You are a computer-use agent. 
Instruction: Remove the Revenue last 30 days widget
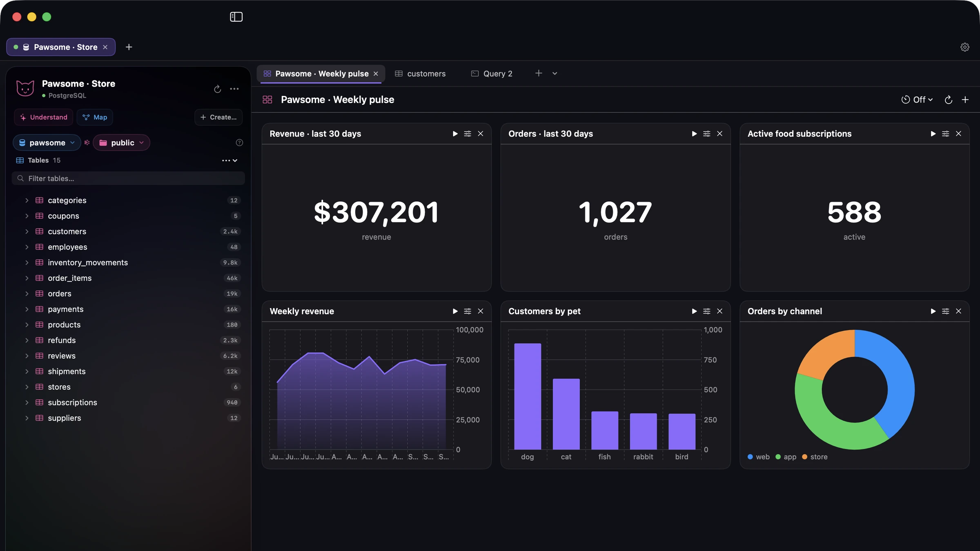pos(481,133)
